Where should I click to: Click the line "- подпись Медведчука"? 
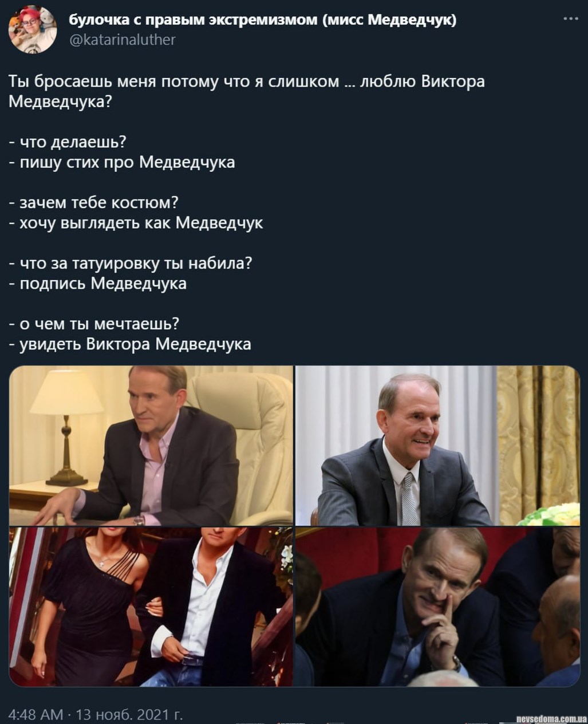click(98, 284)
